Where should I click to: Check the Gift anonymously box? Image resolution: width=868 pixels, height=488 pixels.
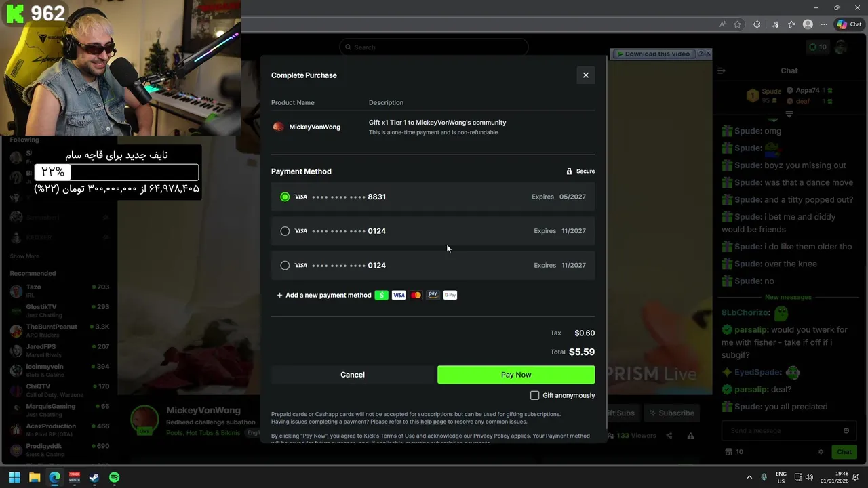[x=534, y=395]
